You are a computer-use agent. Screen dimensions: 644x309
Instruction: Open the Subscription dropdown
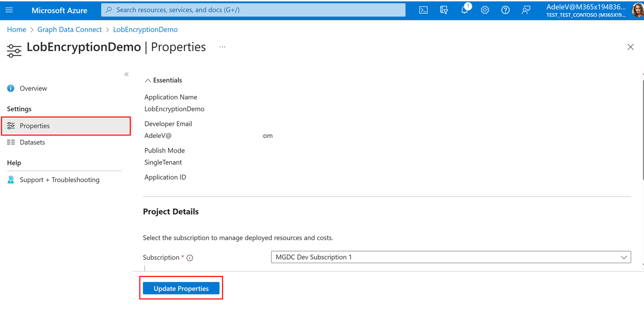(451, 257)
